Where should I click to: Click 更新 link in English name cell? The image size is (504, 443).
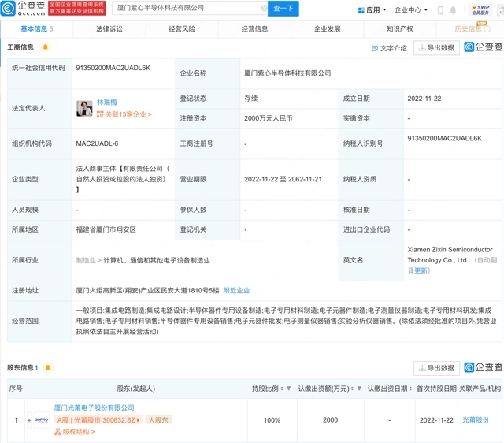pyautogui.click(x=421, y=270)
